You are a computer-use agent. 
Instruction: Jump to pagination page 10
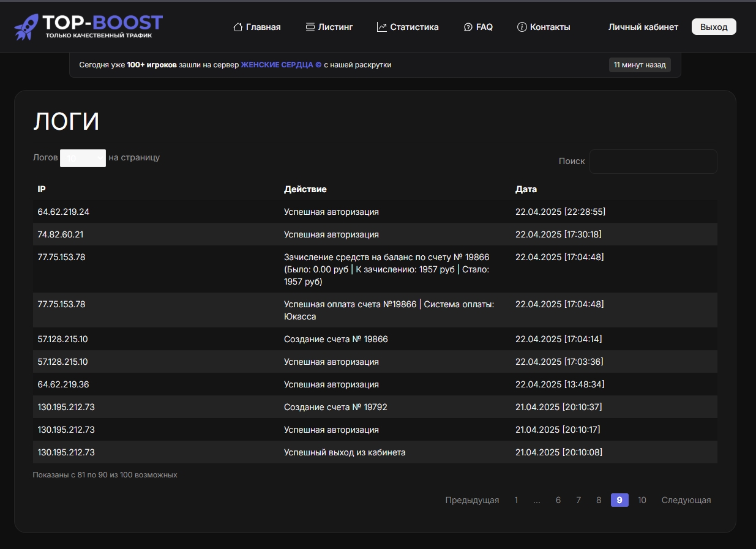(x=642, y=500)
